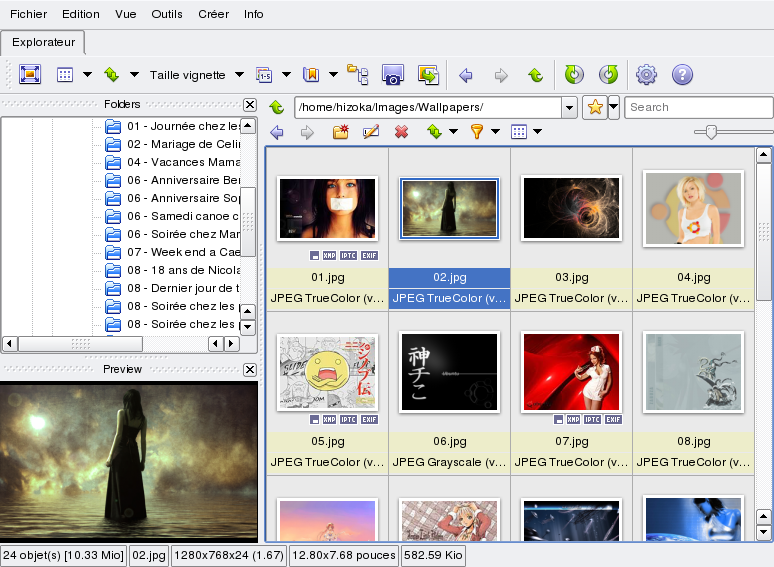
Task: Open the Outils menu
Action: coord(167,14)
